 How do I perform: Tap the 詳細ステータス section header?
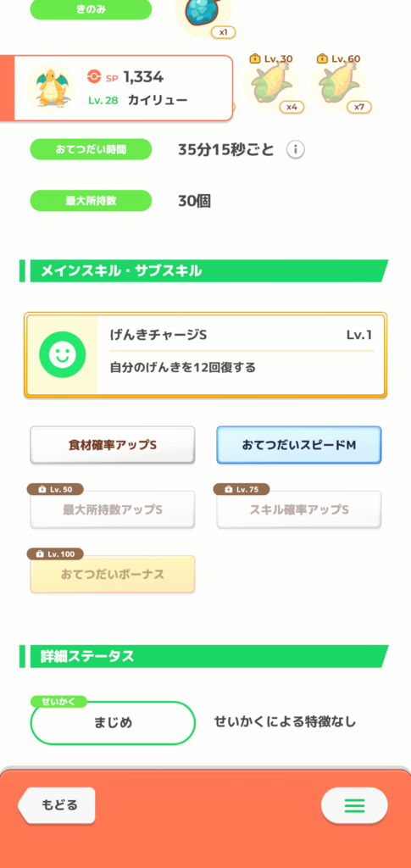(x=204, y=657)
